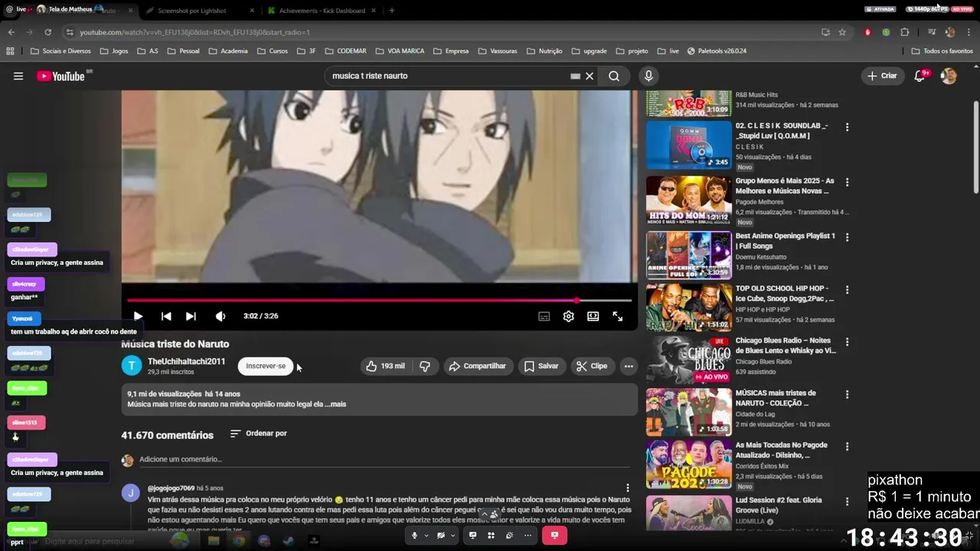Create a clip with Clipe button

click(592, 366)
